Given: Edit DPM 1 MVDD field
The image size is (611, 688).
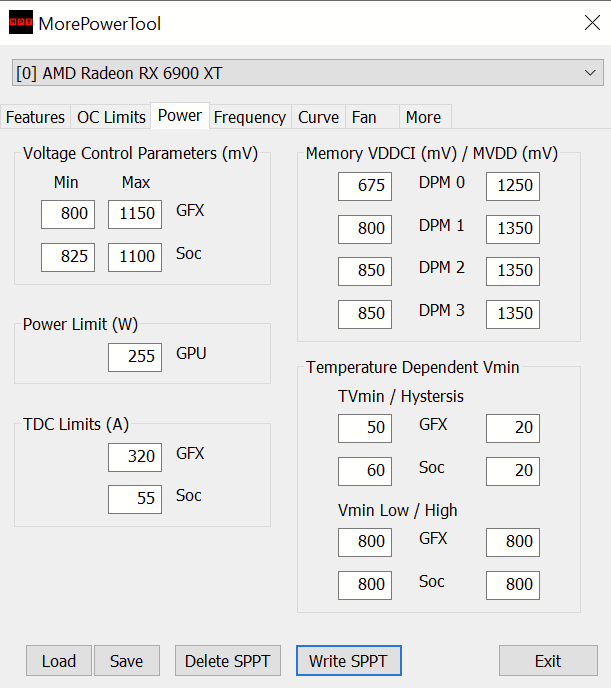Looking at the screenshot, I should tap(513, 229).
